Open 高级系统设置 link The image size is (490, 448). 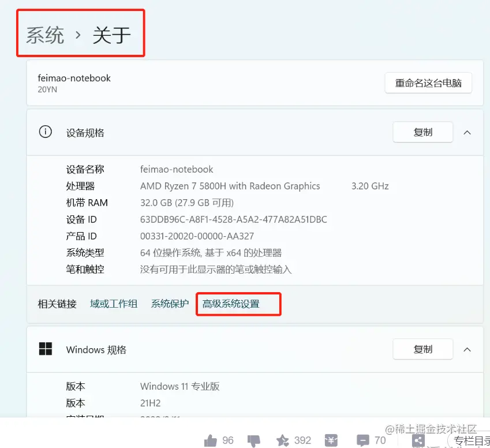click(231, 304)
